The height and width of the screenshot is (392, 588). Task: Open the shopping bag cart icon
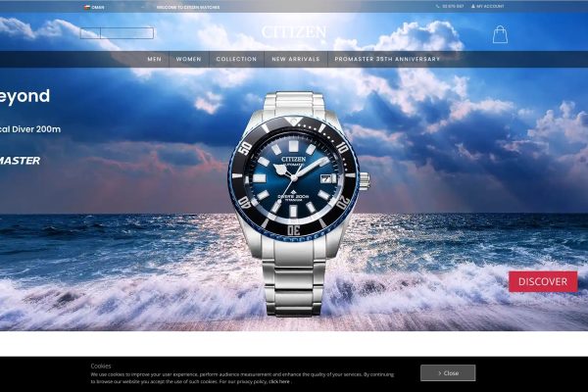[500, 34]
